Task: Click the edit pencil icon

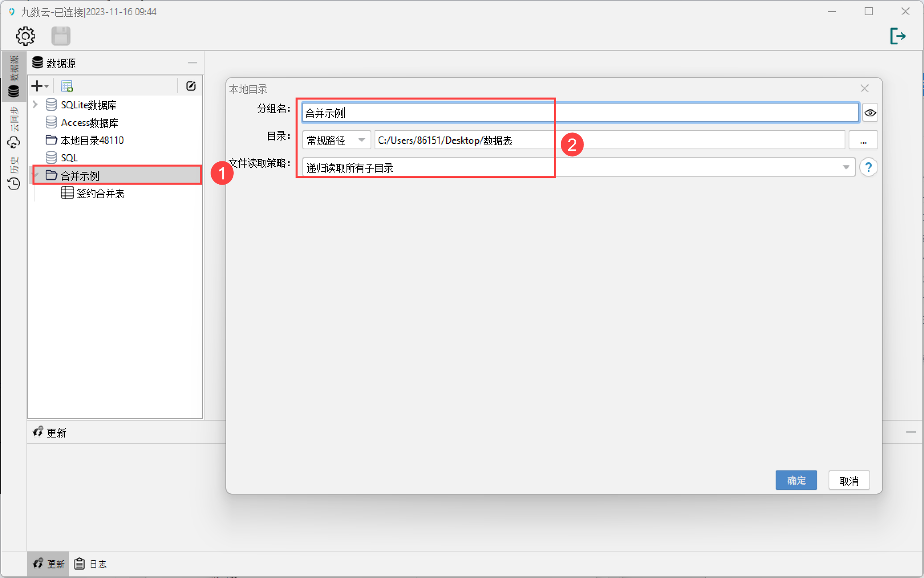Action: click(x=191, y=86)
